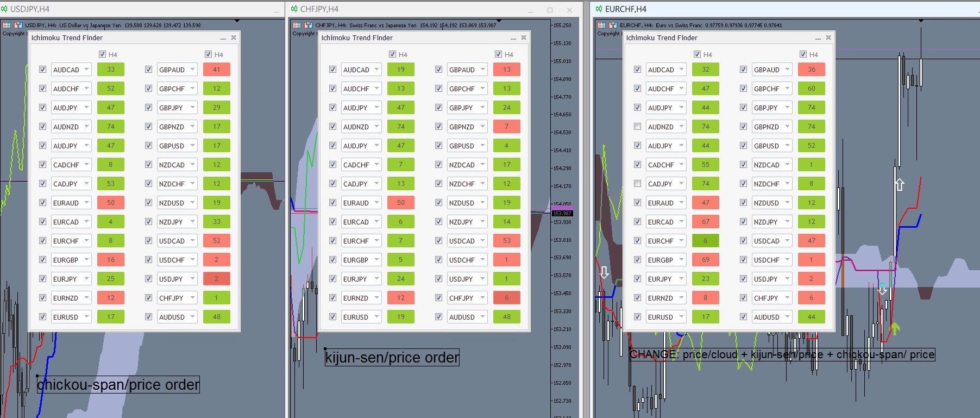980x418 pixels.
Task: Uncheck GBPNZD checkbox in CHFJPY window panel
Action: pos(438,127)
